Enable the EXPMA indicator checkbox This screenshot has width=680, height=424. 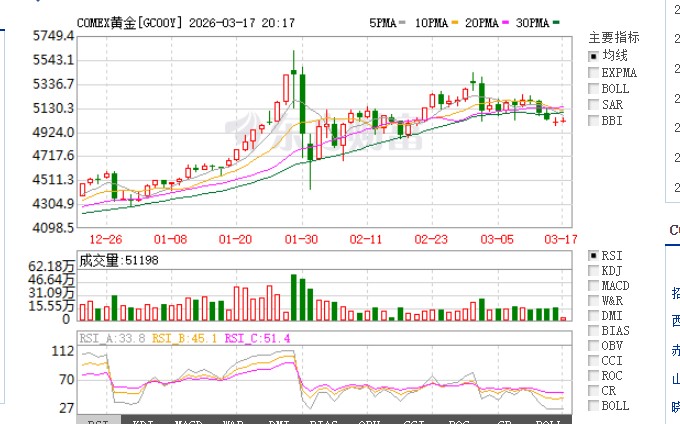point(593,72)
